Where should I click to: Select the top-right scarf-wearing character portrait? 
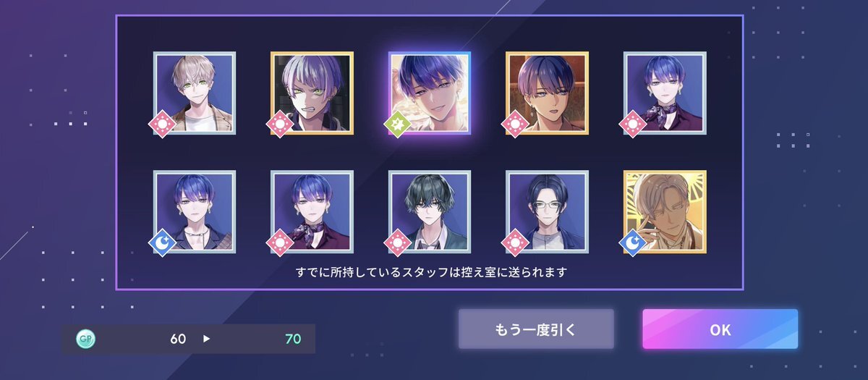[665, 93]
